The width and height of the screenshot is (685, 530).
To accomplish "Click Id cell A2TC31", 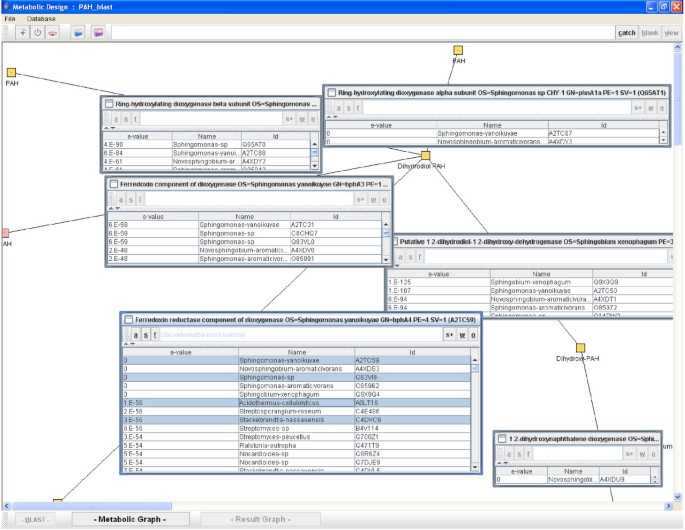I will pos(336,225).
